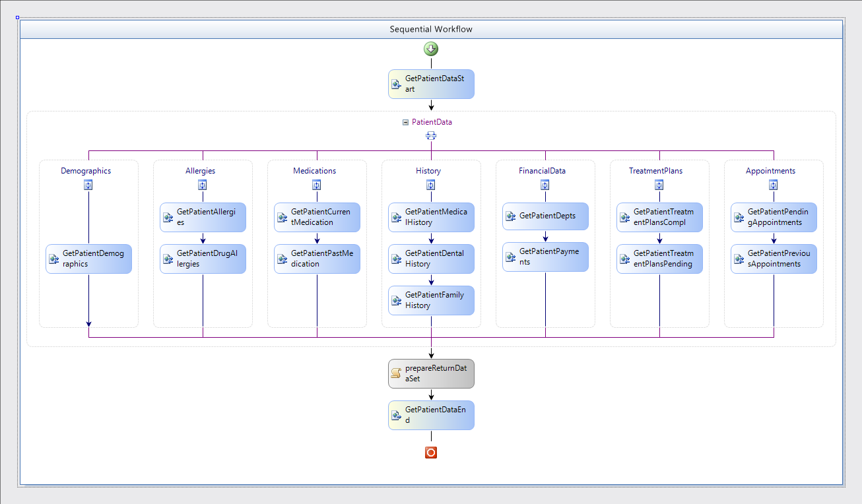
Task: Select the GetPatientMedicalHistory activity label
Action: click(436, 217)
